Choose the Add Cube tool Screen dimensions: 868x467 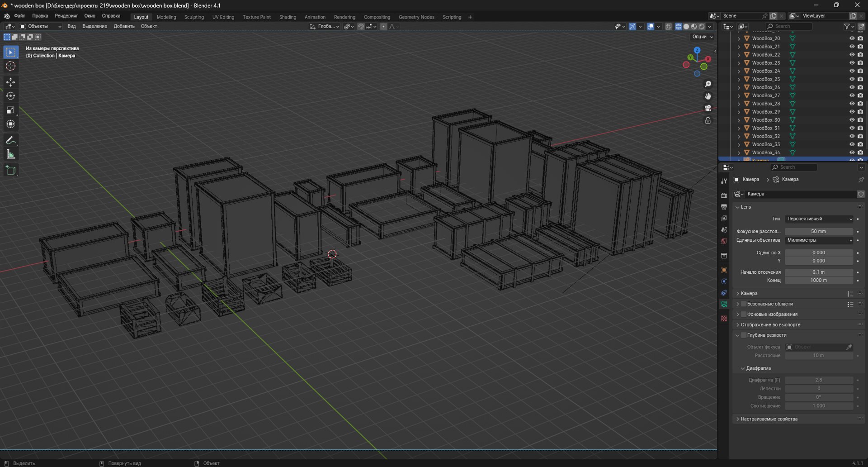tap(10, 171)
